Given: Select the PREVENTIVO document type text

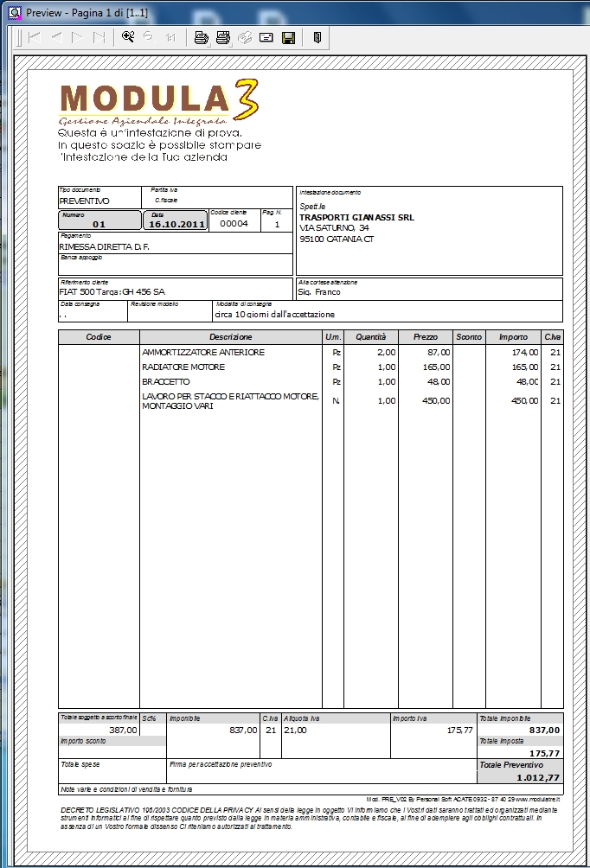Looking at the screenshot, I should 84,201.
